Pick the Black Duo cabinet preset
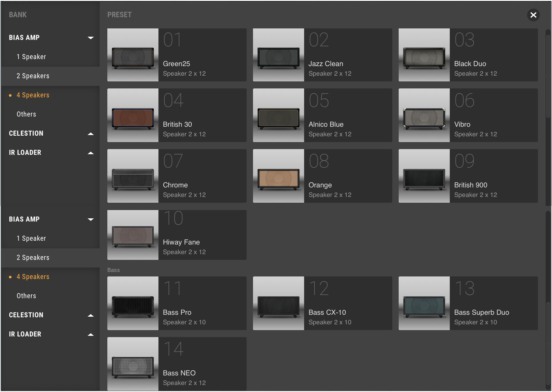552x392 pixels. [x=468, y=55]
